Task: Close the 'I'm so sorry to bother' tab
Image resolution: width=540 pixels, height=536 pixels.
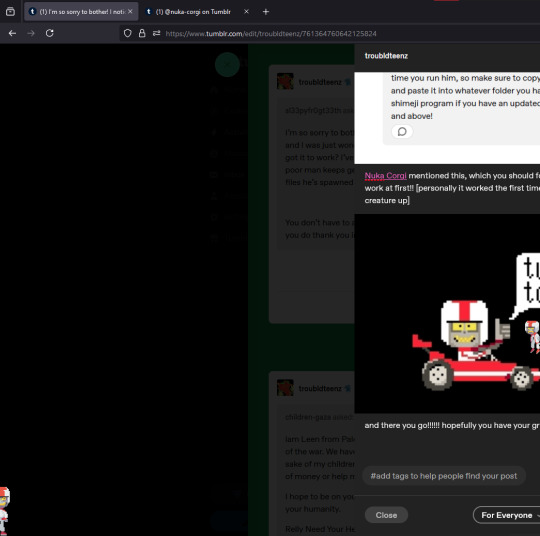Action: pyautogui.click(x=130, y=12)
